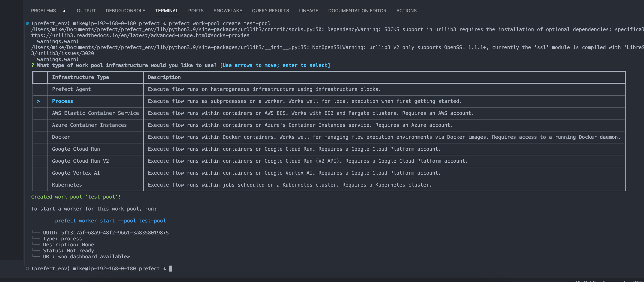
Task: Click the blue command status dot
Action: (x=27, y=23)
